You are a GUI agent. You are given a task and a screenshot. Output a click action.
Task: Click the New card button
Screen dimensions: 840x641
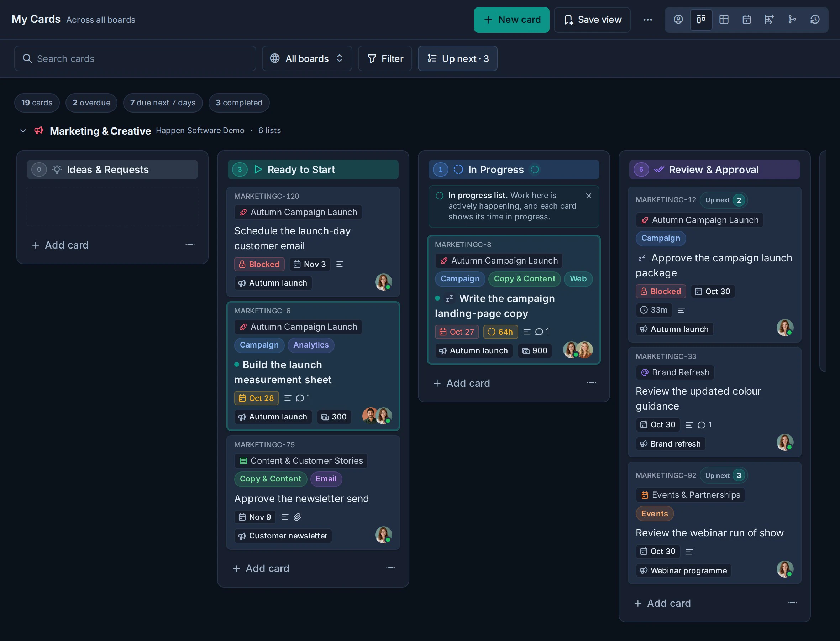[512, 20]
